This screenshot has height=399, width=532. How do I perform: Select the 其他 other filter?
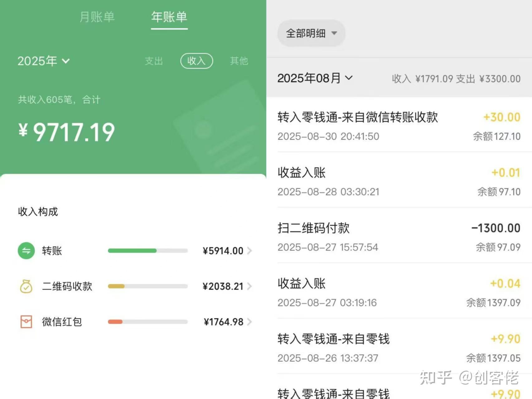tap(239, 61)
